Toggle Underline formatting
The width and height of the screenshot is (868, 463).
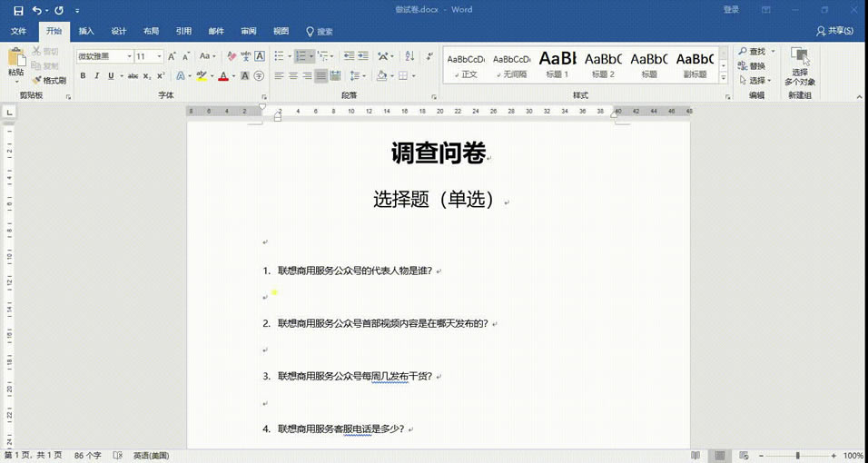coord(111,76)
